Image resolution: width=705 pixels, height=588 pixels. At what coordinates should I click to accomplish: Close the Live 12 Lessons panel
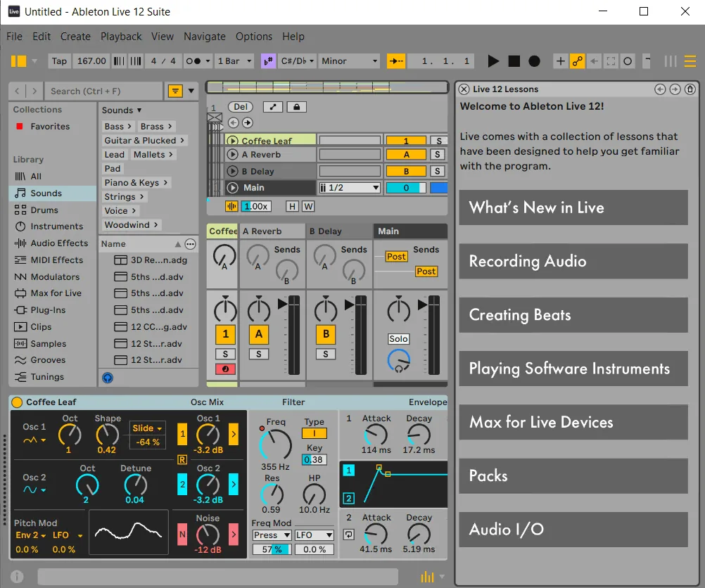click(464, 89)
